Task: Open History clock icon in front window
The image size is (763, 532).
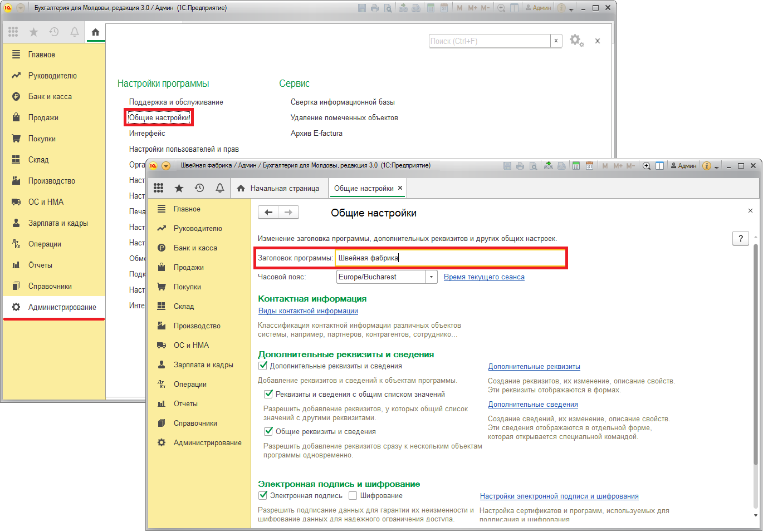Action: [199, 188]
